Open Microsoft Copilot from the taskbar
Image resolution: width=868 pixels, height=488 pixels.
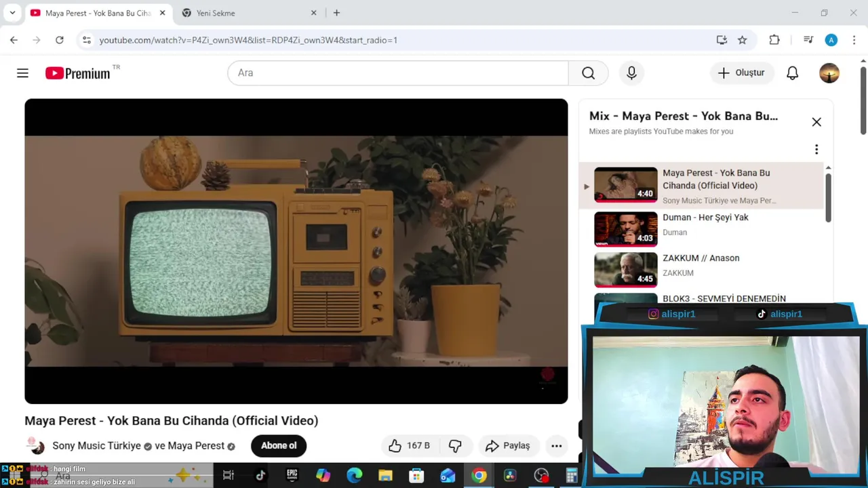(323, 476)
